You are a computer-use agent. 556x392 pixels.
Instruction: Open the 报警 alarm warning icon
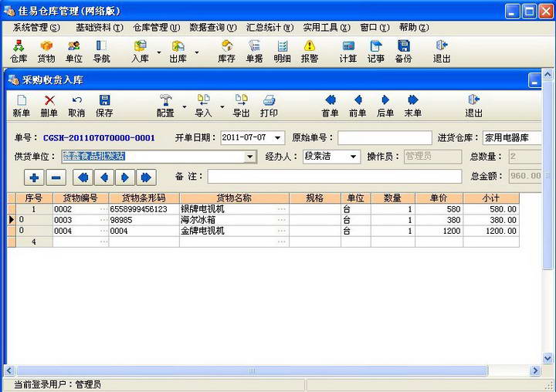(x=310, y=52)
